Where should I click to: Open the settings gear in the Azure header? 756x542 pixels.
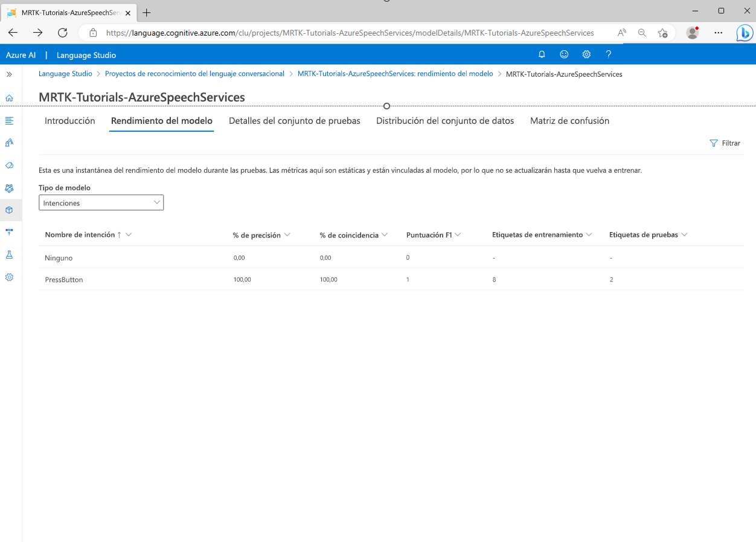coord(586,54)
